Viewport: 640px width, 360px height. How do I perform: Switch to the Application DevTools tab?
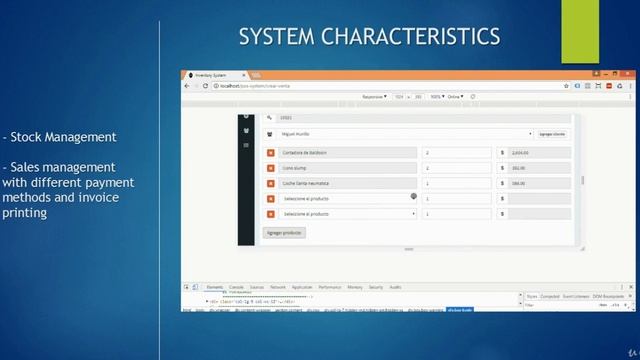click(x=302, y=287)
